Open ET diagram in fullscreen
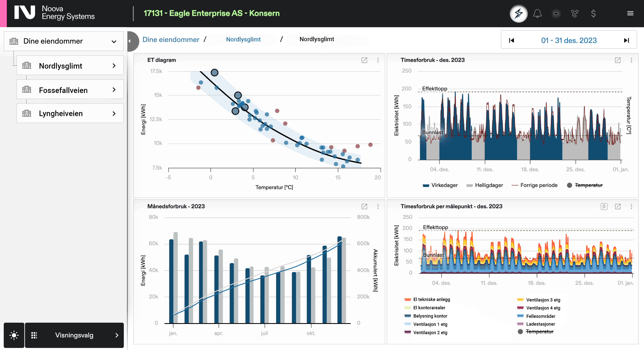The width and height of the screenshot is (644, 350). point(364,60)
